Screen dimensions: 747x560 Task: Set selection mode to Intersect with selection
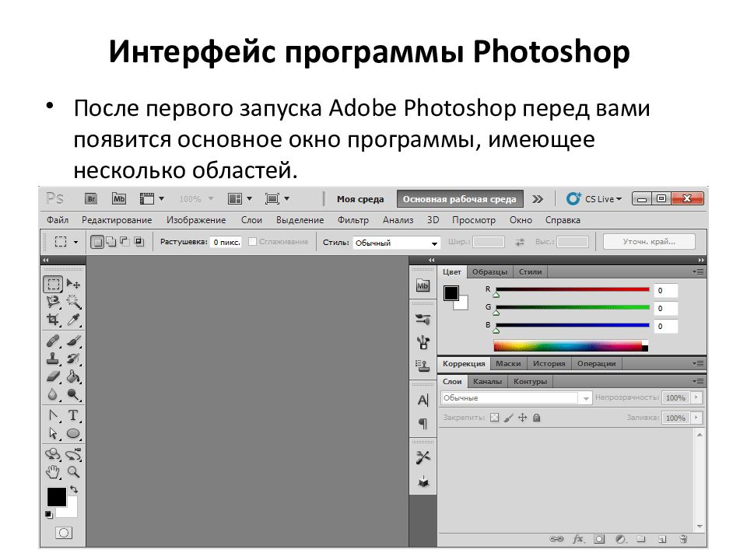tap(139, 242)
